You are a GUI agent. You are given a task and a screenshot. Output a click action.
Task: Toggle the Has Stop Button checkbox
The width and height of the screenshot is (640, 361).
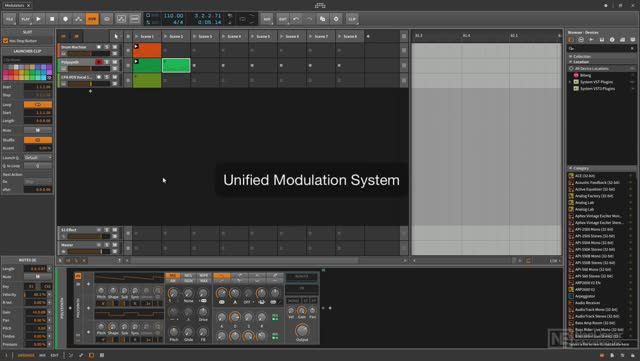click(6, 41)
